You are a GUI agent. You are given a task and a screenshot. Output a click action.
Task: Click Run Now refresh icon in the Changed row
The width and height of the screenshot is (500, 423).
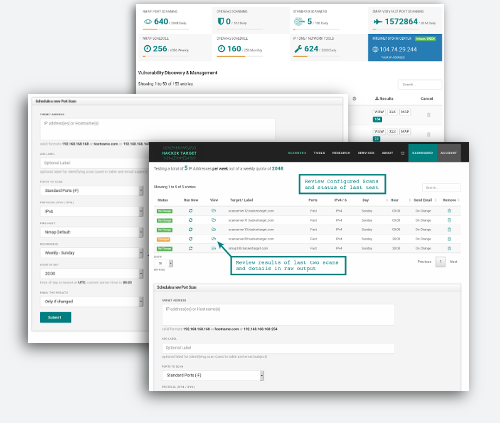(x=191, y=239)
